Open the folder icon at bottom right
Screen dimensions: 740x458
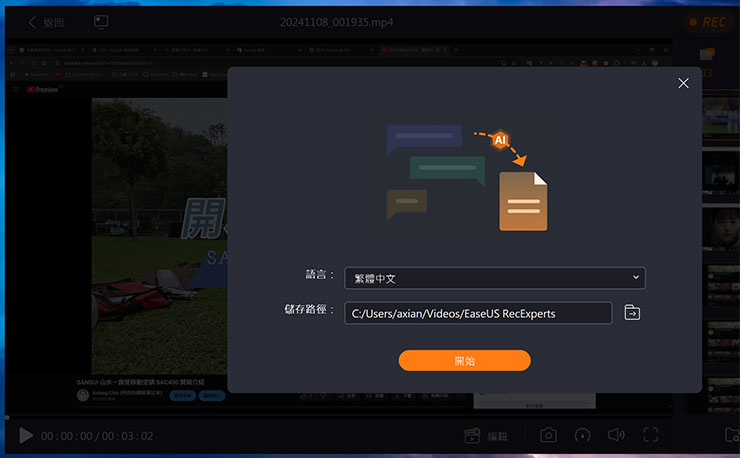click(x=731, y=435)
